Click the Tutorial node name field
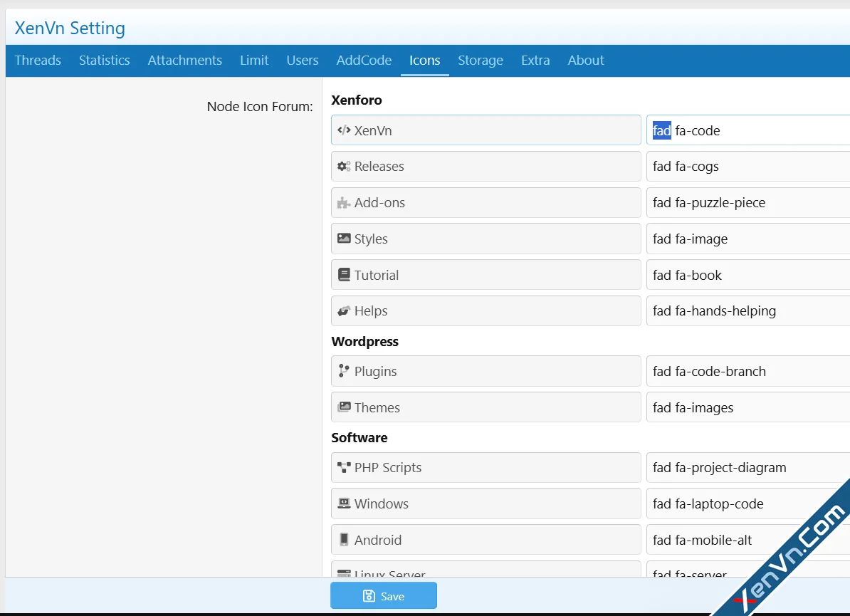 coord(486,275)
